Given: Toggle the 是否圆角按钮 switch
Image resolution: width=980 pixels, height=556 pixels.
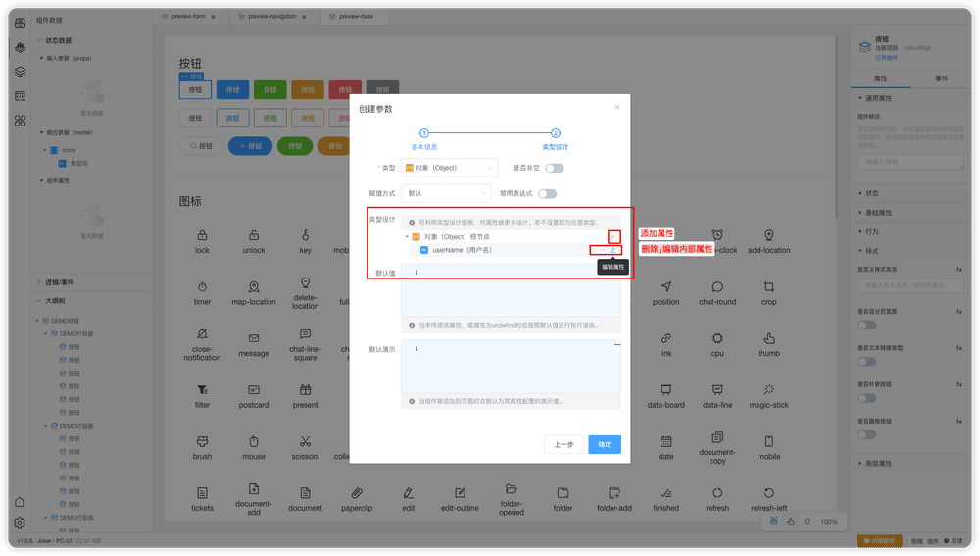Looking at the screenshot, I should pyautogui.click(x=867, y=434).
